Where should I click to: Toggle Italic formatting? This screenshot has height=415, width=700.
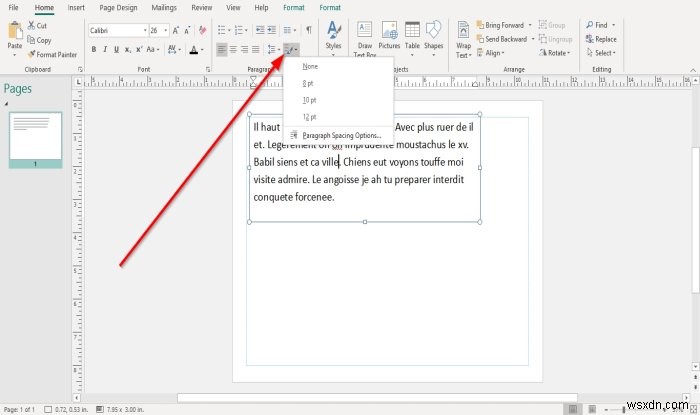[105, 50]
